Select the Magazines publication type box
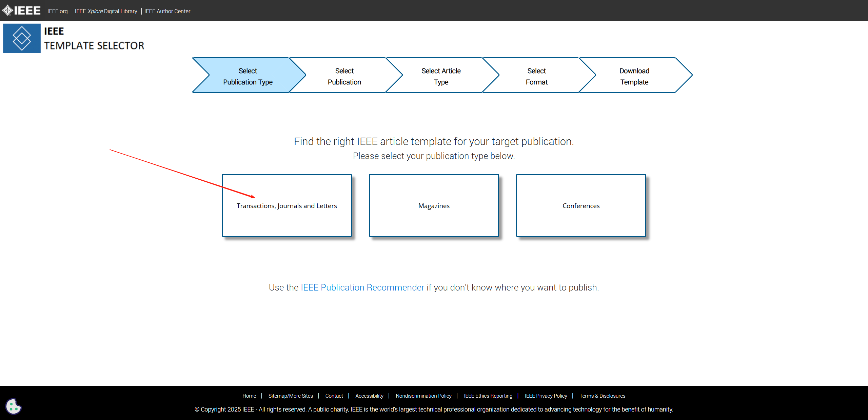 pos(434,205)
